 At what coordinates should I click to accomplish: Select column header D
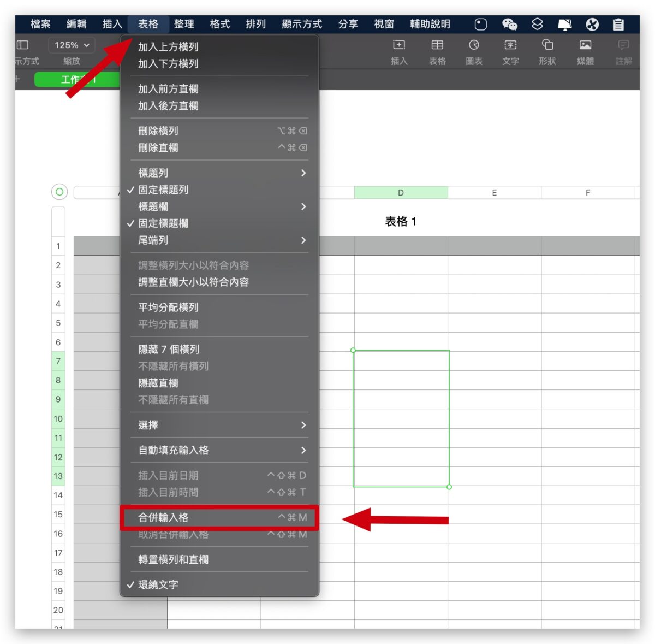(x=401, y=192)
